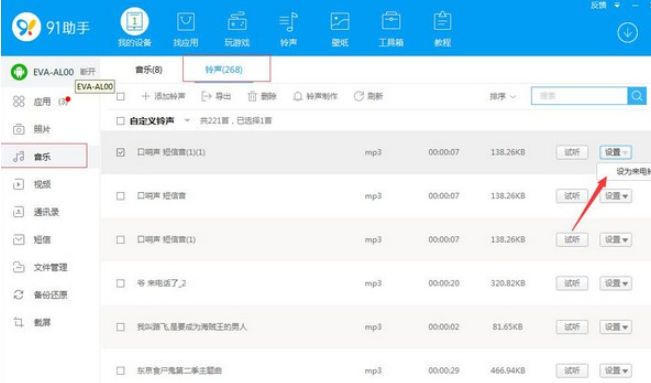651x383 pixels.
Task: Open 设置 dropdown for 我叫路飞 ringtone
Action: tap(616, 327)
